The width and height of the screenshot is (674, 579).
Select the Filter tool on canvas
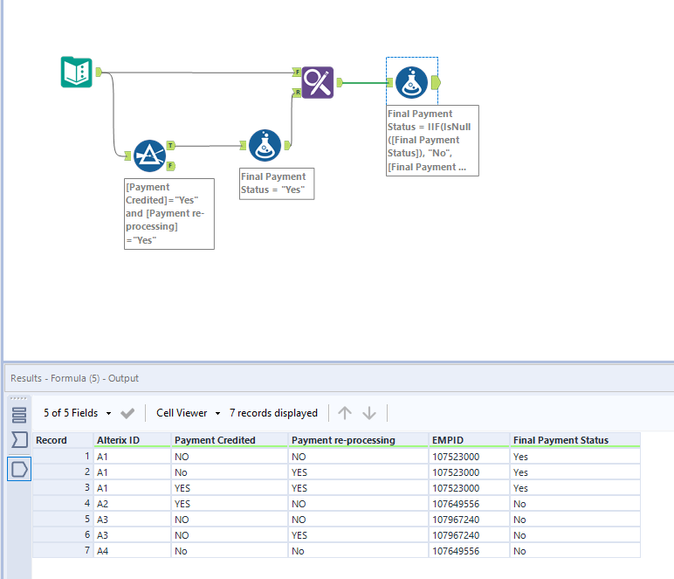pyautogui.click(x=150, y=156)
